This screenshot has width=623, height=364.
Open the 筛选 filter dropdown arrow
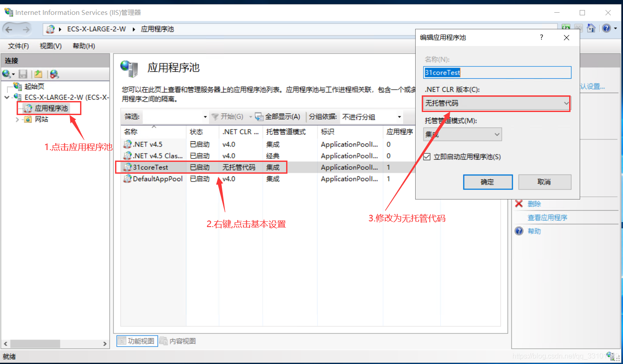[x=205, y=117]
